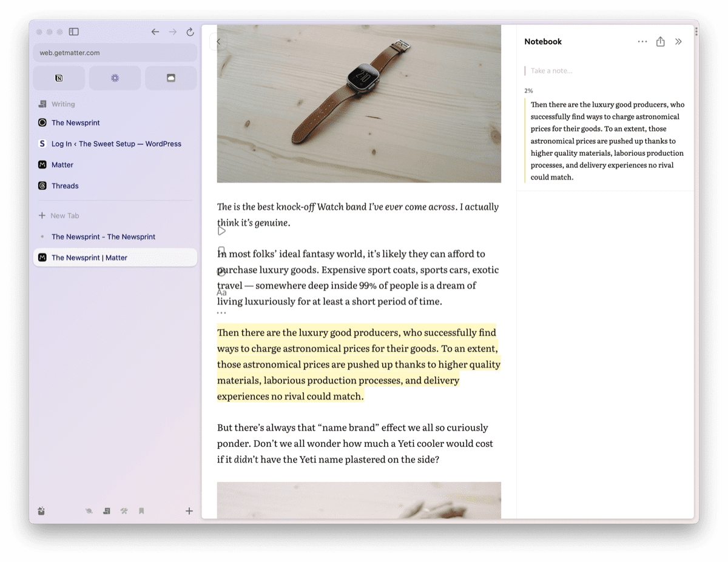Screen dimensions: 728x562
Task: Toggle the Arc sidebar visibility
Action: [74, 32]
